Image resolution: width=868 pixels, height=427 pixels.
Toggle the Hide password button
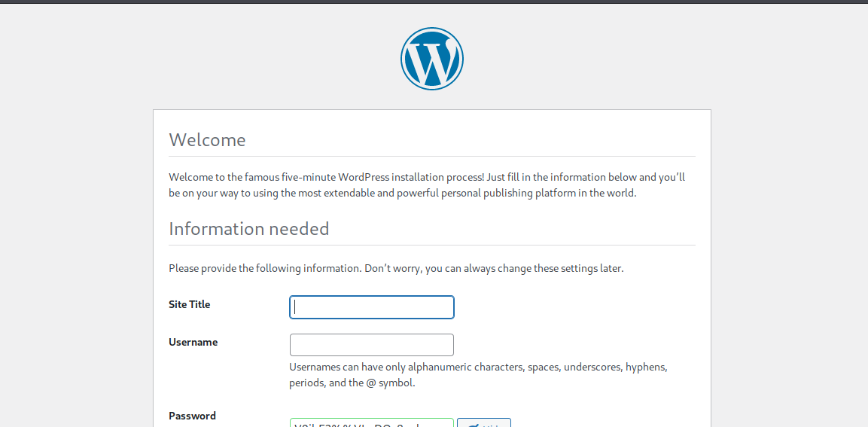coord(484,422)
